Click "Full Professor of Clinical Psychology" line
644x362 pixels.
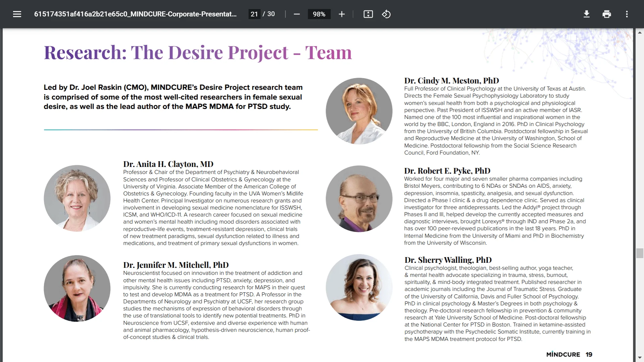pos(495,89)
